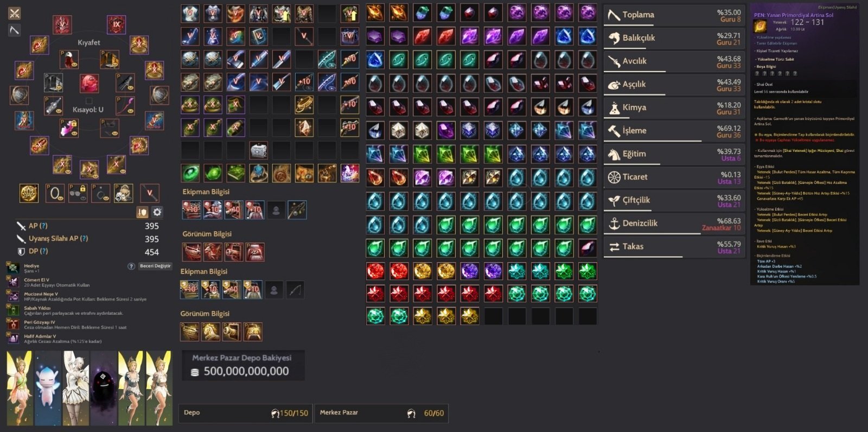
Task: Click the Hediye clover skill icon
Action: [12, 268]
